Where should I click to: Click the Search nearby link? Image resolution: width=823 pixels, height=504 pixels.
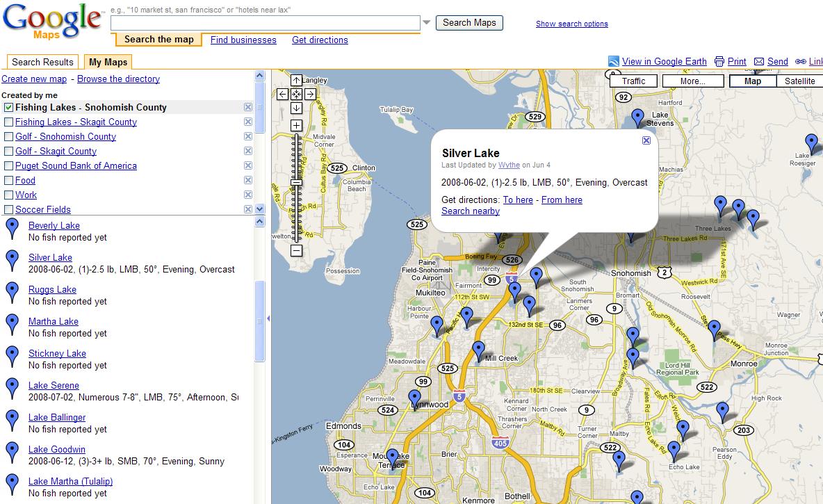(471, 211)
